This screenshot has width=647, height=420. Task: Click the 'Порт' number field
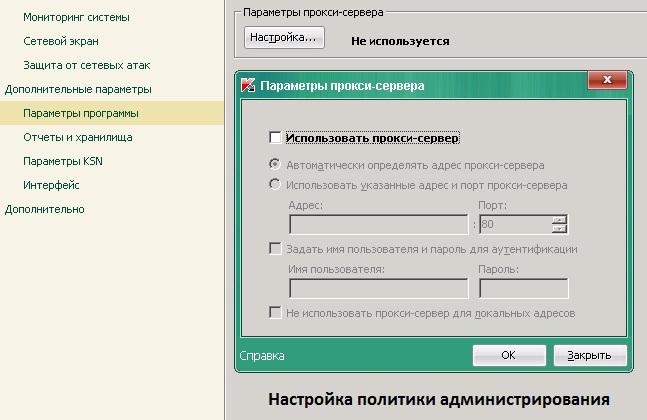pyautogui.click(x=515, y=225)
